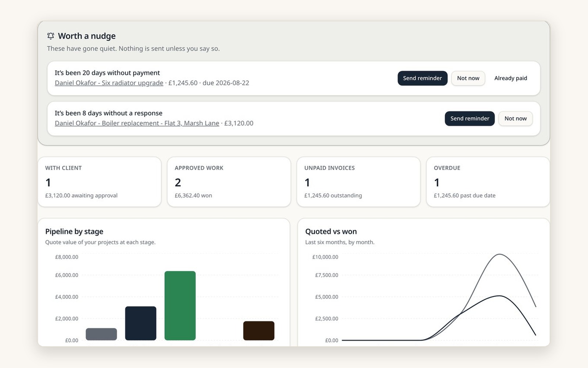Open the Daniel Okafor - Six radiator upgrade link

pyautogui.click(x=109, y=83)
